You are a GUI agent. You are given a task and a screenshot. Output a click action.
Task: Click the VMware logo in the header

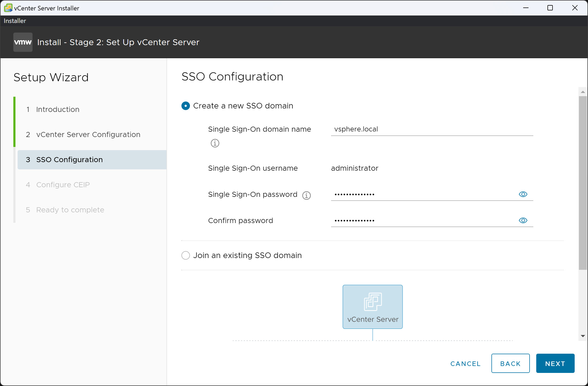point(23,42)
